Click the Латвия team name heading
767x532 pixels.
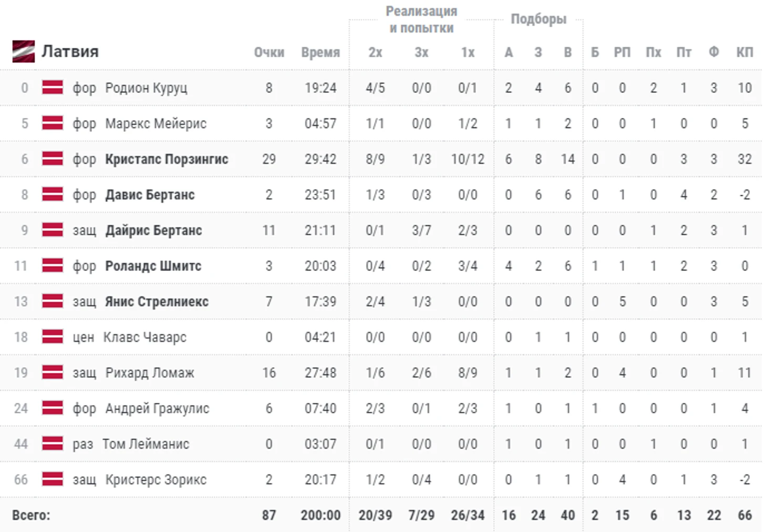[x=70, y=51]
